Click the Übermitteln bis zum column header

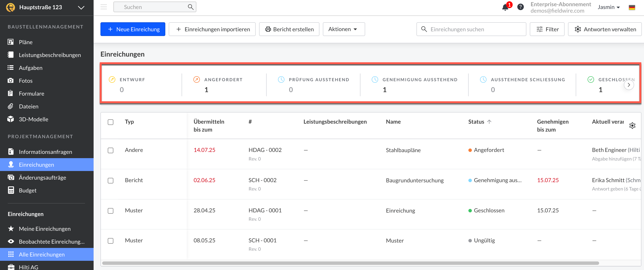[x=208, y=126]
